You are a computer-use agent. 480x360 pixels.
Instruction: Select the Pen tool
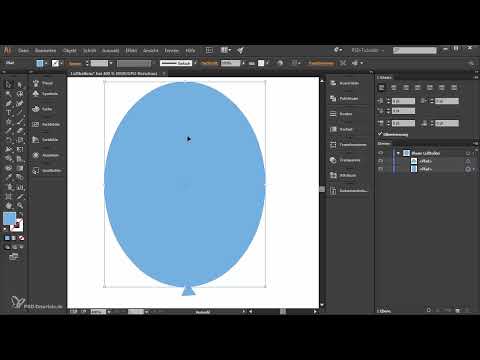(9, 103)
